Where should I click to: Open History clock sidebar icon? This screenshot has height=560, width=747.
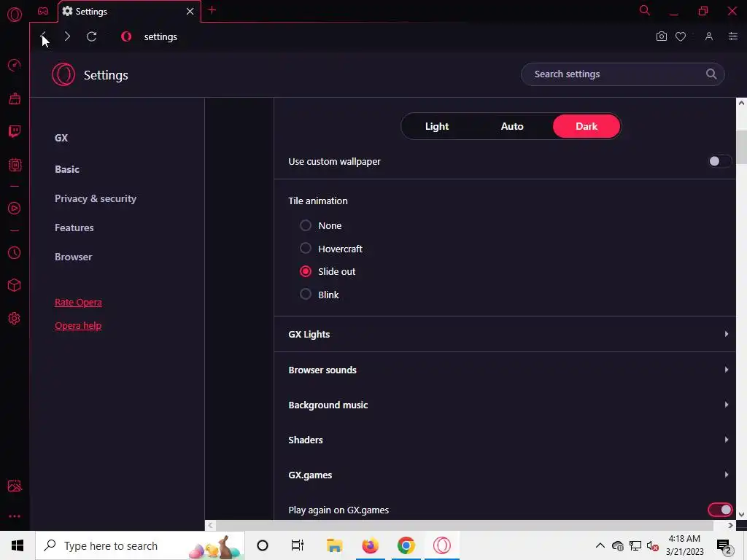click(15, 252)
